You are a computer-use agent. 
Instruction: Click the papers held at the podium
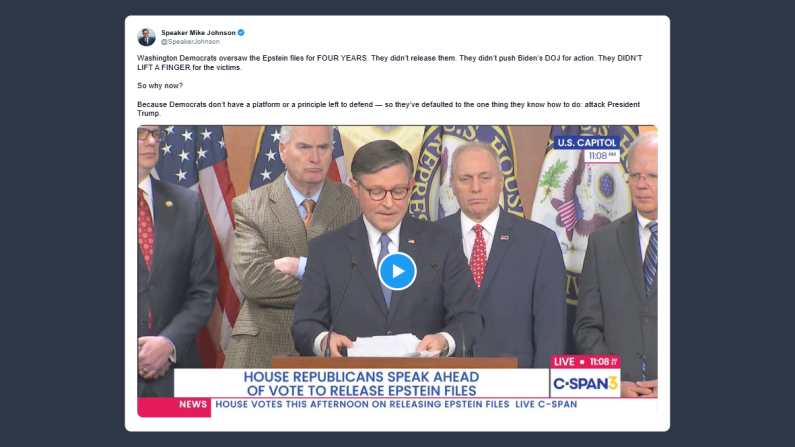(385, 344)
